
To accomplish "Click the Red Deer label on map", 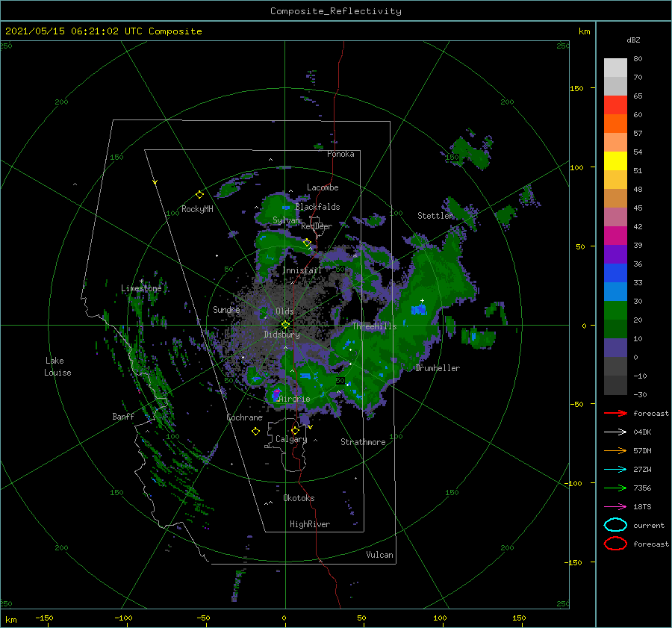I will pyautogui.click(x=317, y=226).
